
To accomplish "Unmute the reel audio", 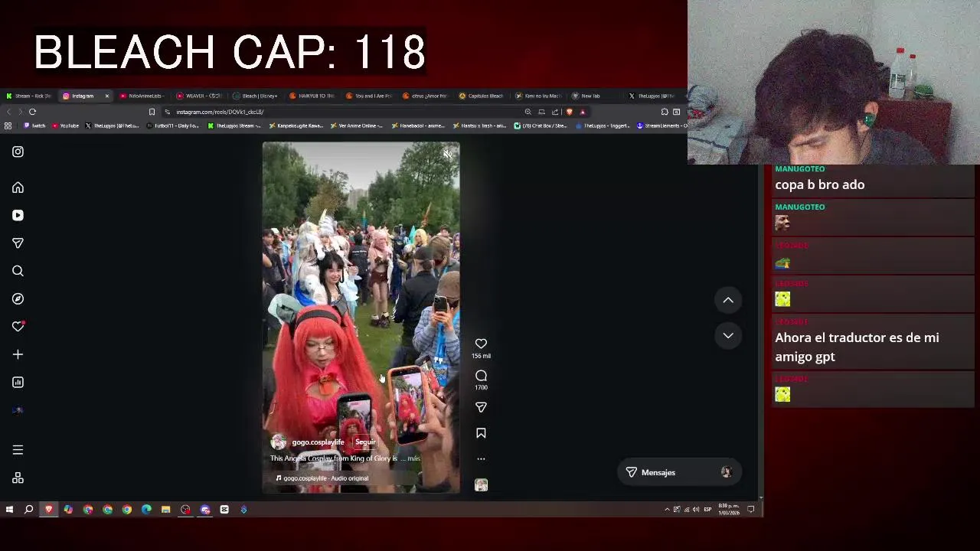I will click(447, 154).
